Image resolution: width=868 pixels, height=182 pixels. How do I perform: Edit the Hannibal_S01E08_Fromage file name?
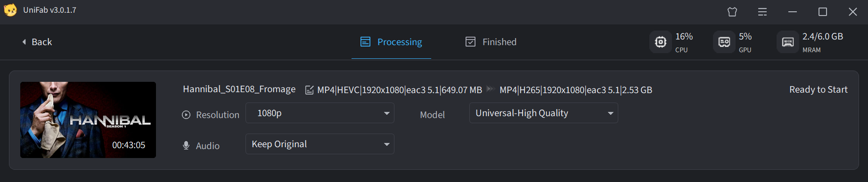[309, 90]
